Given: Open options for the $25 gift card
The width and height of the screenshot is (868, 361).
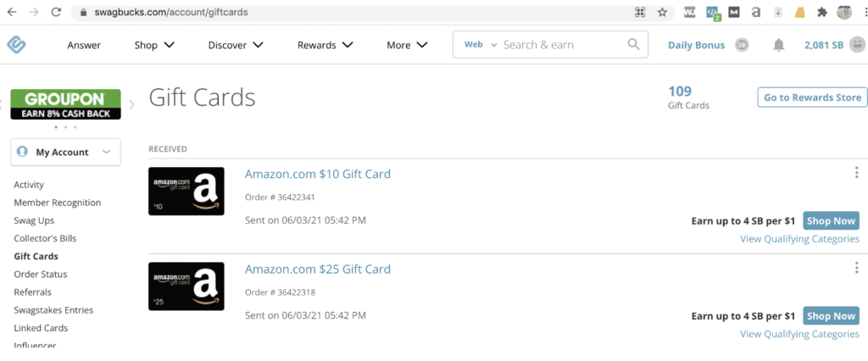Looking at the screenshot, I should tap(857, 268).
